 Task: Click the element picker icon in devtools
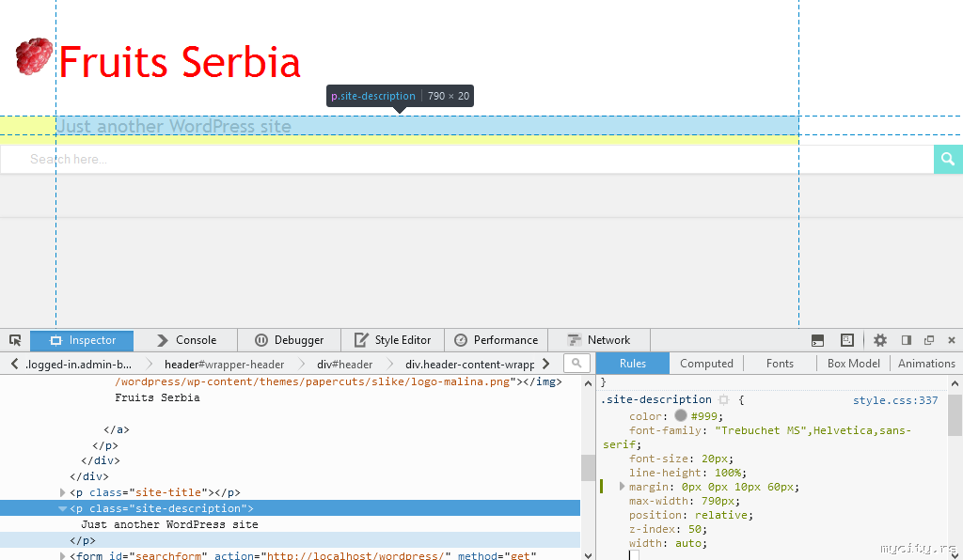15,340
